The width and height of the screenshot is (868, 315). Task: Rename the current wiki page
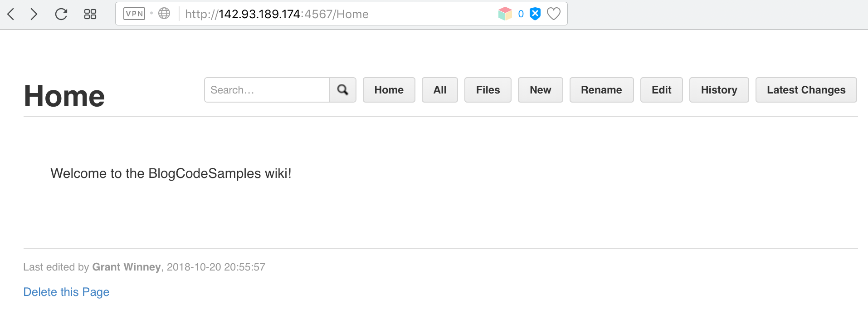click(601, 90)
